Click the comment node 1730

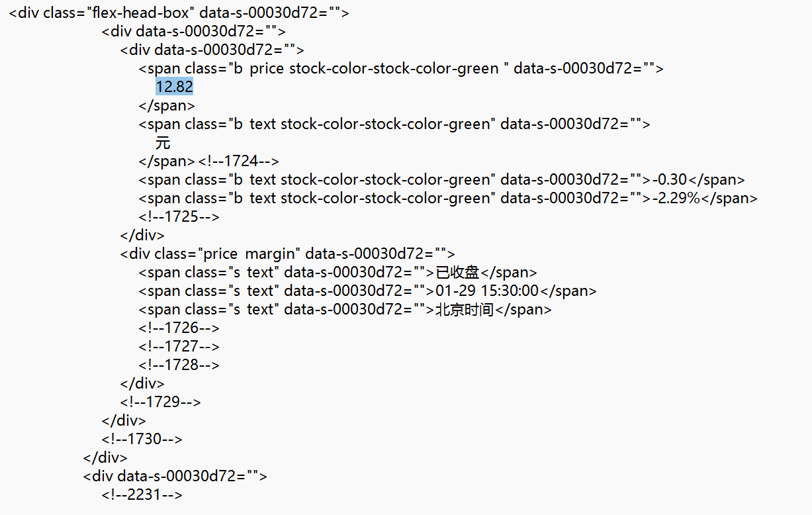point(142,439)
